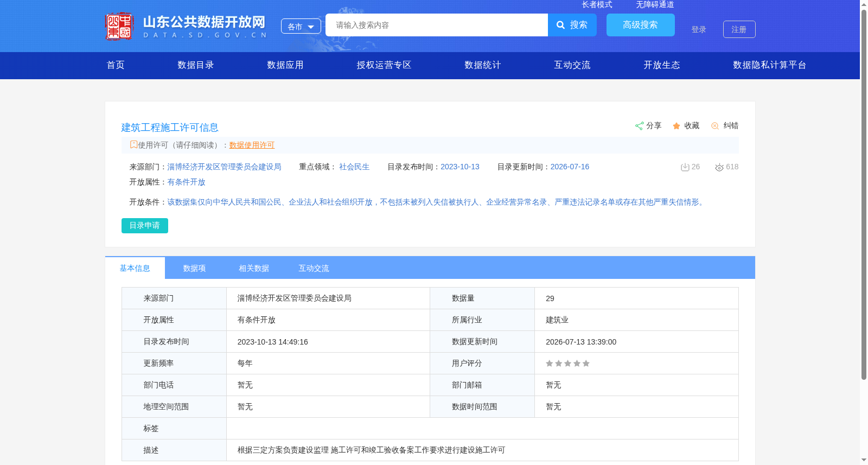
Task: Open 数据应用 navigation item
Action: (285, 65)
